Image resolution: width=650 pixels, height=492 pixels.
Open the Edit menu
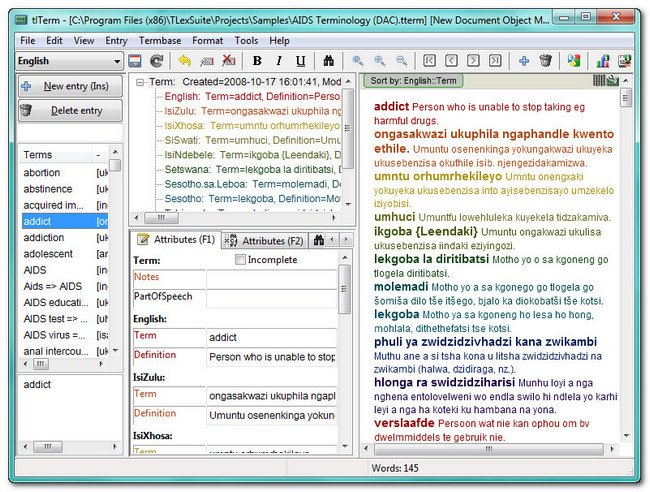pos(54,41)
